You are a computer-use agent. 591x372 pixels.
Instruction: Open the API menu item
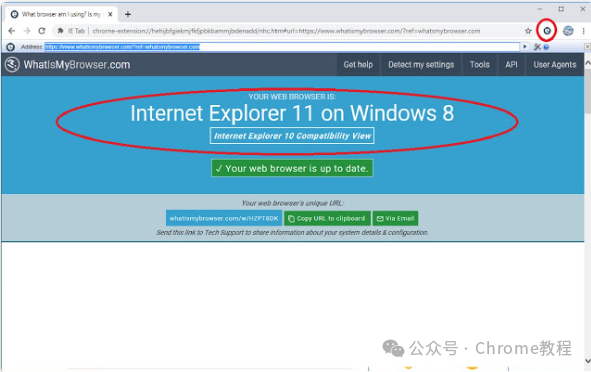pyautogui.click(x=511, y=64)
